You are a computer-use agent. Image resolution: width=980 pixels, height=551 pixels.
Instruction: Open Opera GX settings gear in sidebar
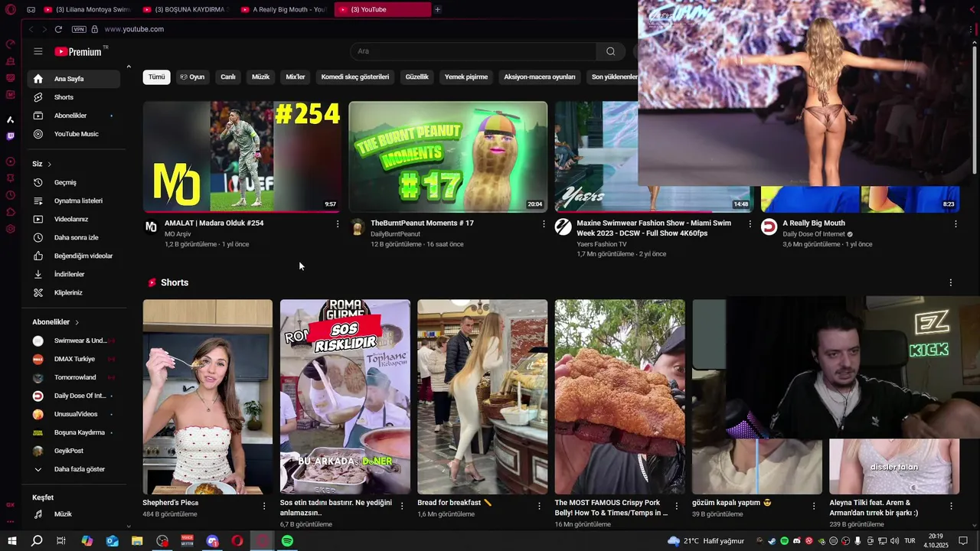click(11, 229)
